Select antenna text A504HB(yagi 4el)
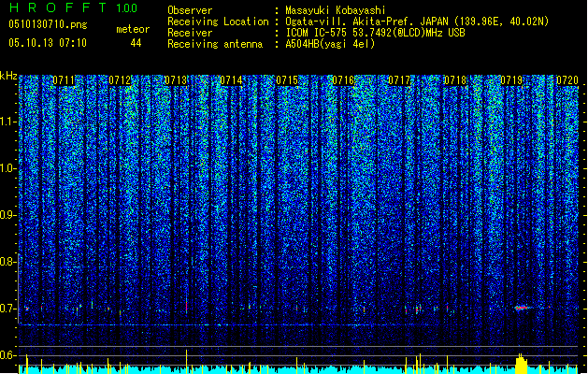Image resolution: width=588 pixels, height=374 pixels. (330, 44)
